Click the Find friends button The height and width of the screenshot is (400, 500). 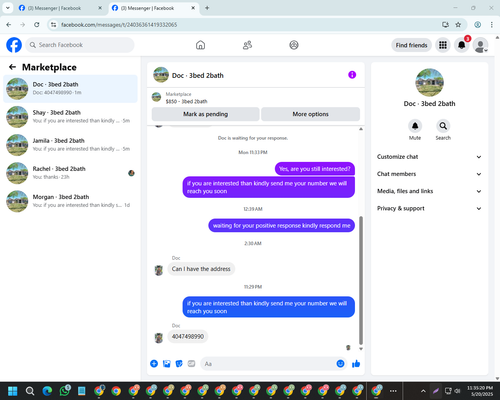(411, 45)
